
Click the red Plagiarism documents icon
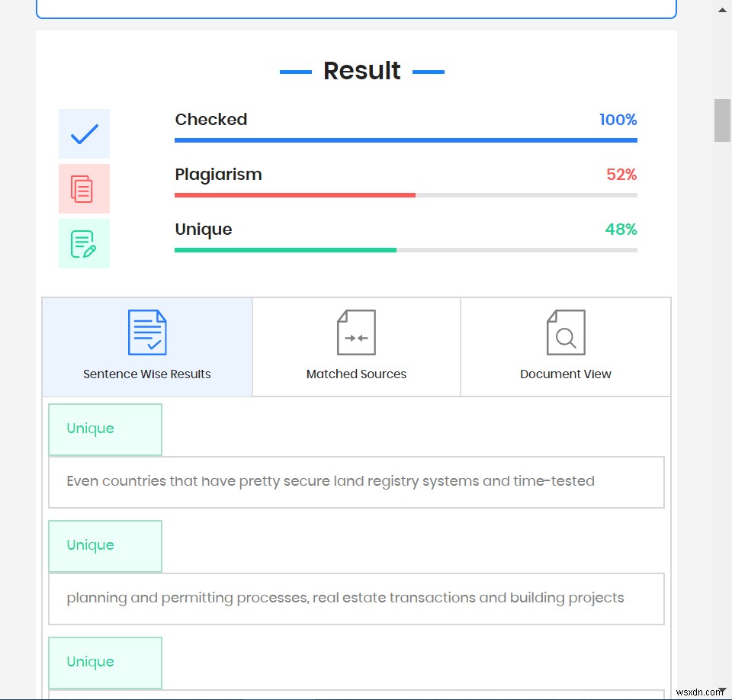pyautogui.click(x=84, y=188)
